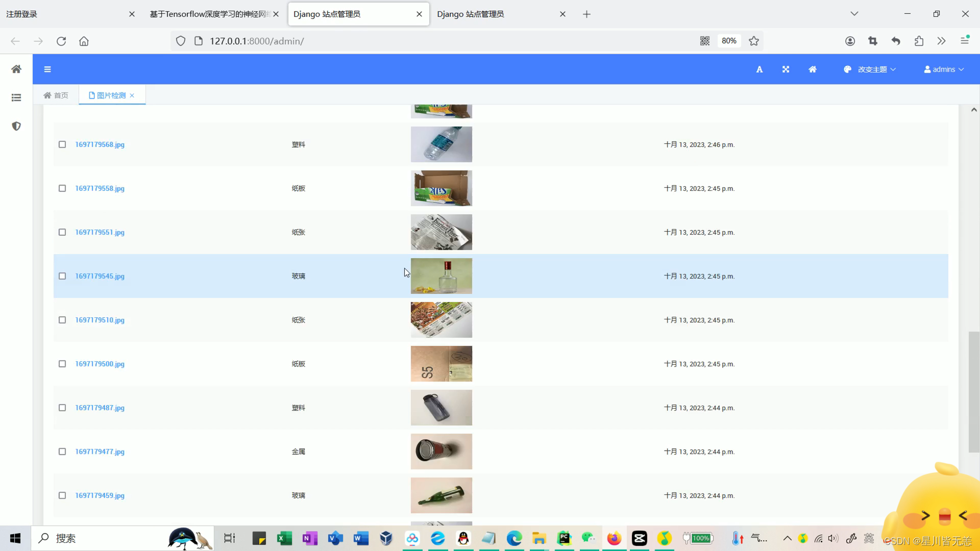Open the QR code icon in address bar
This screenshot has height=551, width=980.
(x=704, y=41)
